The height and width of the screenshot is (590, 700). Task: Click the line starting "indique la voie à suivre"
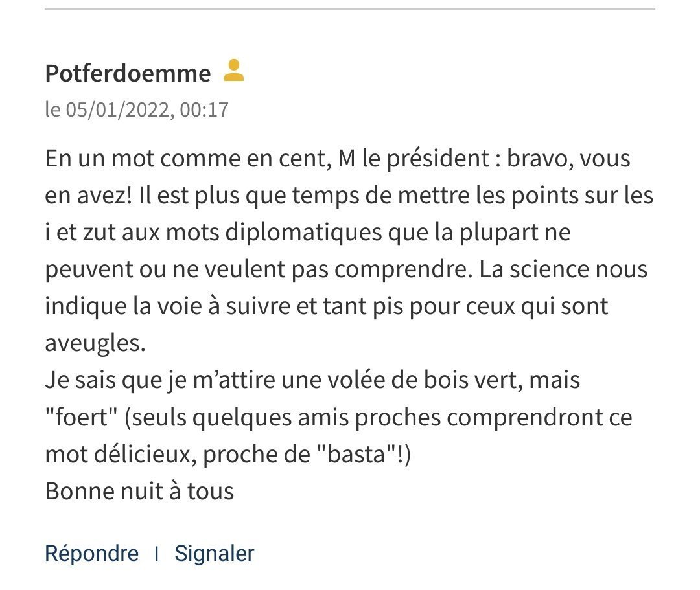326,306
